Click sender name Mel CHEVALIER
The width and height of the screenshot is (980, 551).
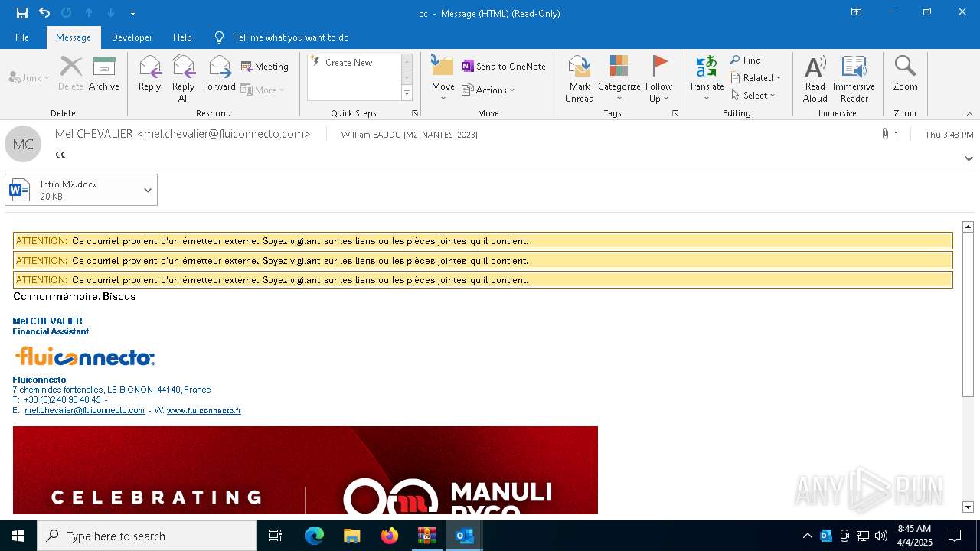[x=183, y=134]
